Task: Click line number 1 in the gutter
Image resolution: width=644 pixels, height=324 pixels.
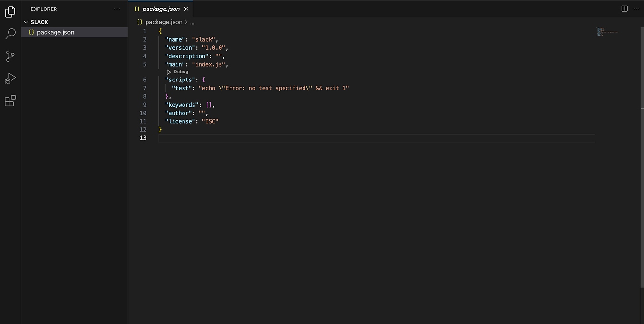Action: (x=145, y=31)
